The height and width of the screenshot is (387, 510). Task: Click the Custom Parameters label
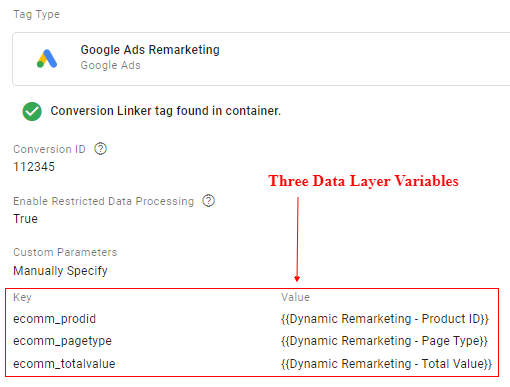pyautogui.click(x=65, y=252)
